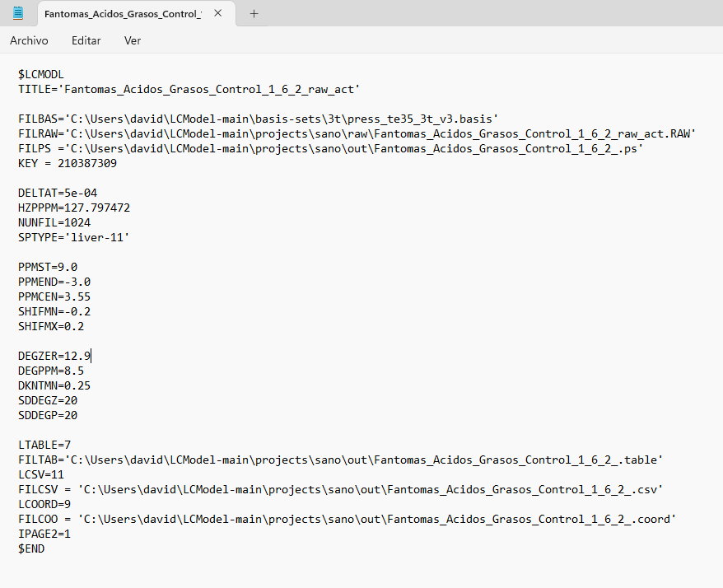Viewport: 723px width, 588px height.
Task: Click on the $LCMODL header line
Action: [40, 74]
